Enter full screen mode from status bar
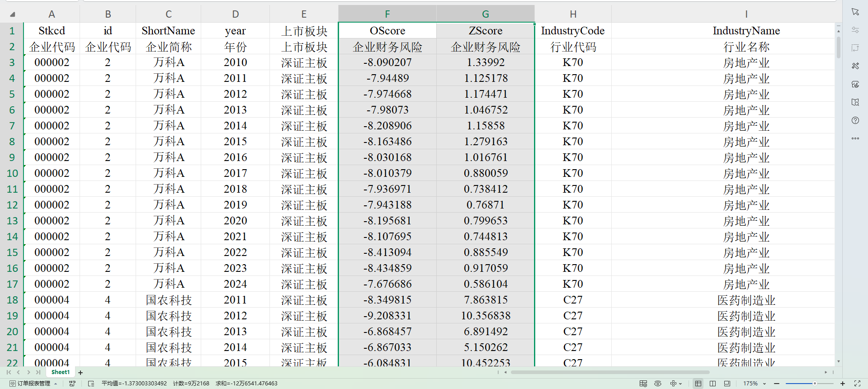Screen dimensions: 868x389 click(x=857, y=384)
